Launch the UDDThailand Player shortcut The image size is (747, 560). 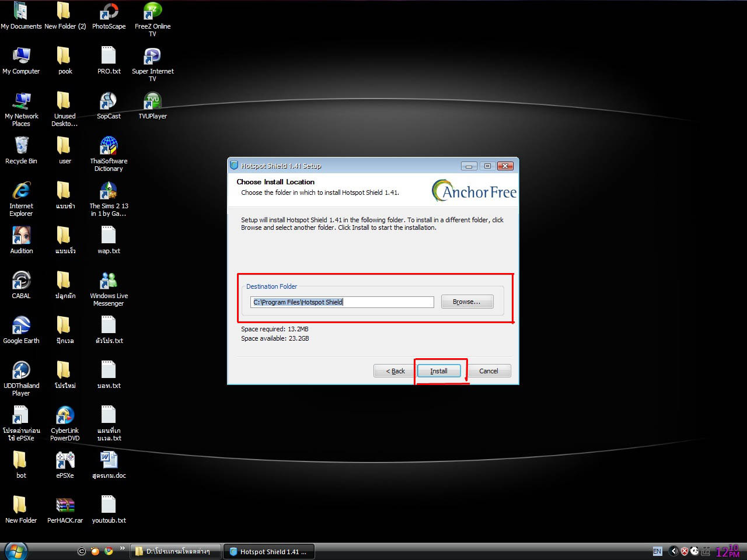pos(21,379)
